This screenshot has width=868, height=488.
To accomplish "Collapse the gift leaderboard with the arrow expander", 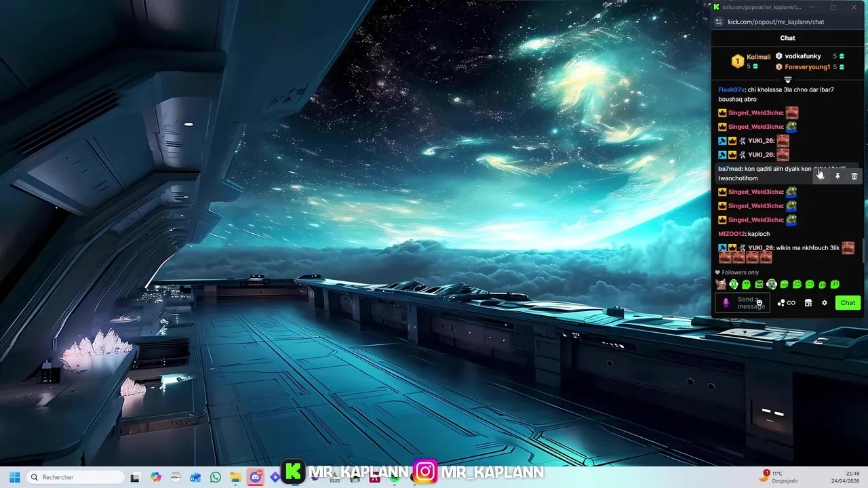I will coord(787,80).
